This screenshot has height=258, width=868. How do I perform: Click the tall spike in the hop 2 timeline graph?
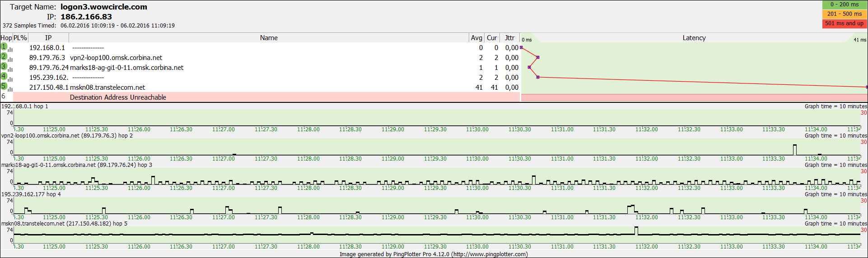[x=795, y=149]
